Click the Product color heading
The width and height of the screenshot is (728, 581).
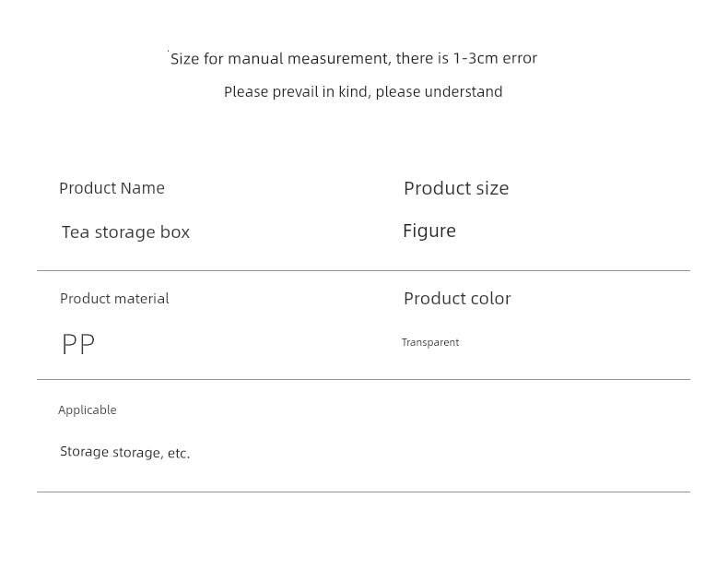click(457, 299)
